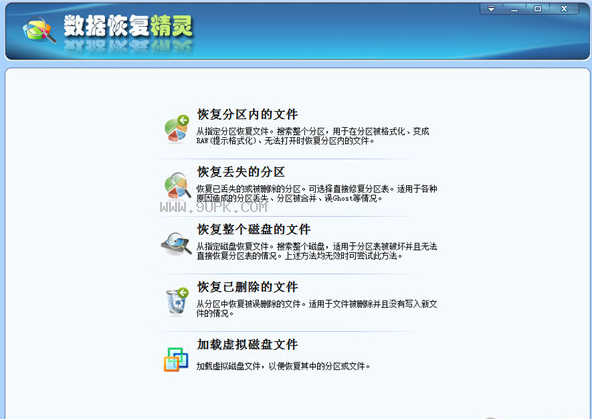Screen dimensions: 592x419
Task: Select 加载虚拟磁盘文件 heading
Action: coord(248,344)
